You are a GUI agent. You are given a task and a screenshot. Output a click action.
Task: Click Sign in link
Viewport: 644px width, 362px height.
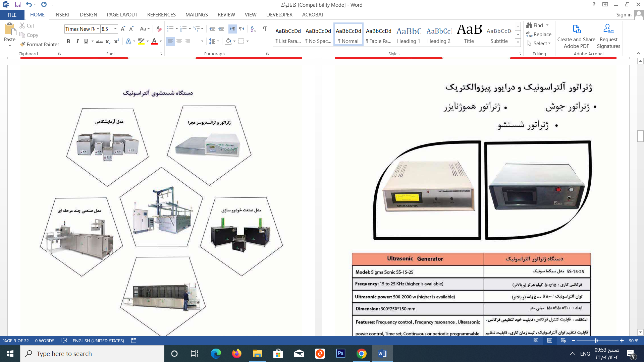point(624,15)
